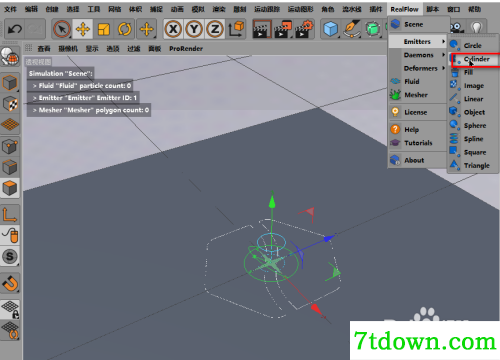Screen dimensions: 500x360
Task: Choose Fluid in RealFlow menu
Action: [418, 82]
